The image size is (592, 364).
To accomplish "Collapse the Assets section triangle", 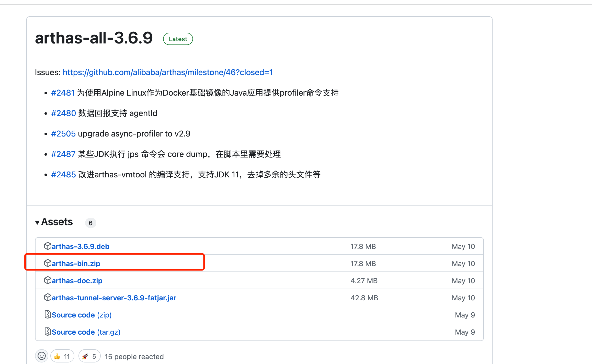I will [37, 223].
